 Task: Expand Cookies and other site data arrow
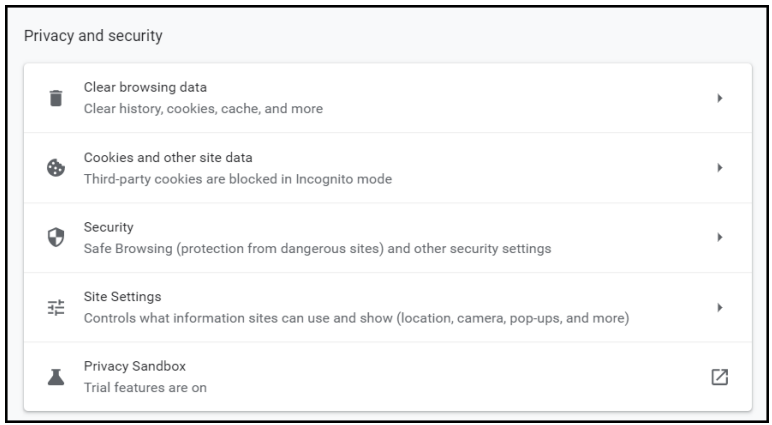pos(720,168)
